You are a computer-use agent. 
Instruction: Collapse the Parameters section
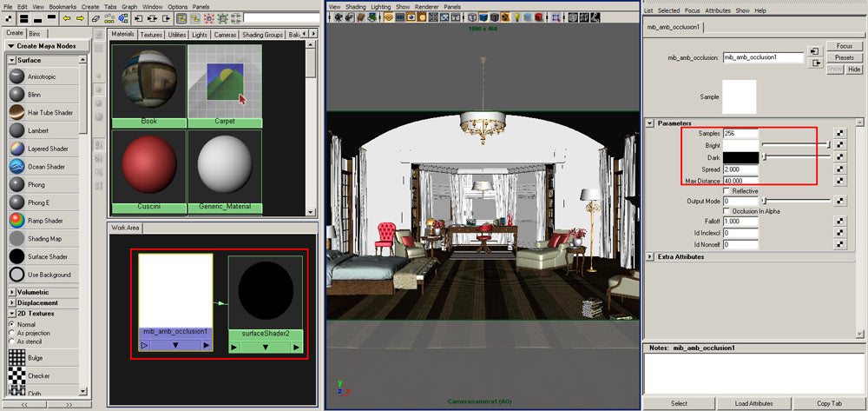coord(650,123)
